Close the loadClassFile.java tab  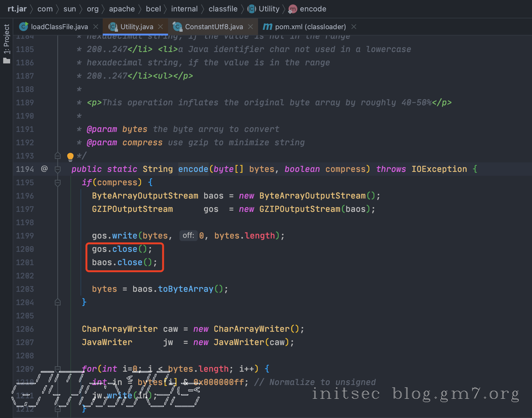[96, 27]
